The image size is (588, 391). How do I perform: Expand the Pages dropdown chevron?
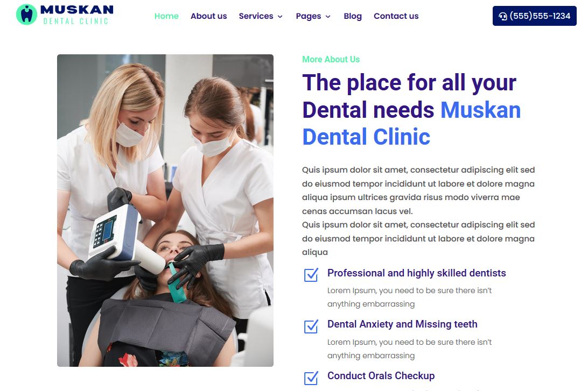(x=328, y=17)
